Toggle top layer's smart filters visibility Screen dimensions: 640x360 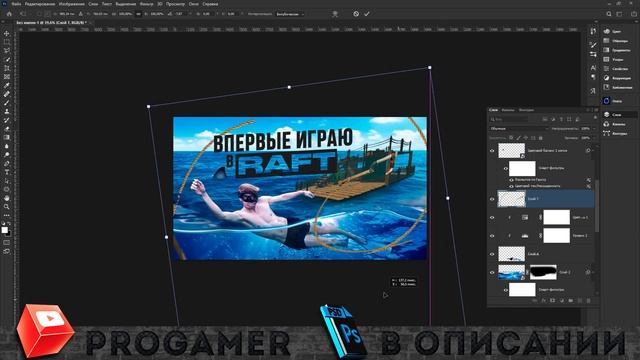pos(505,168)
